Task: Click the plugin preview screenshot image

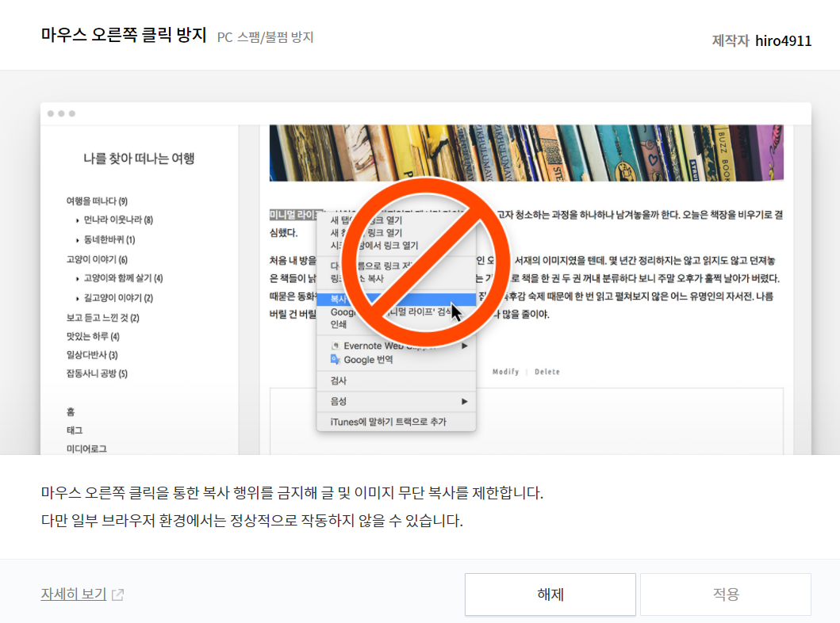Action: (x=426, y=278)
